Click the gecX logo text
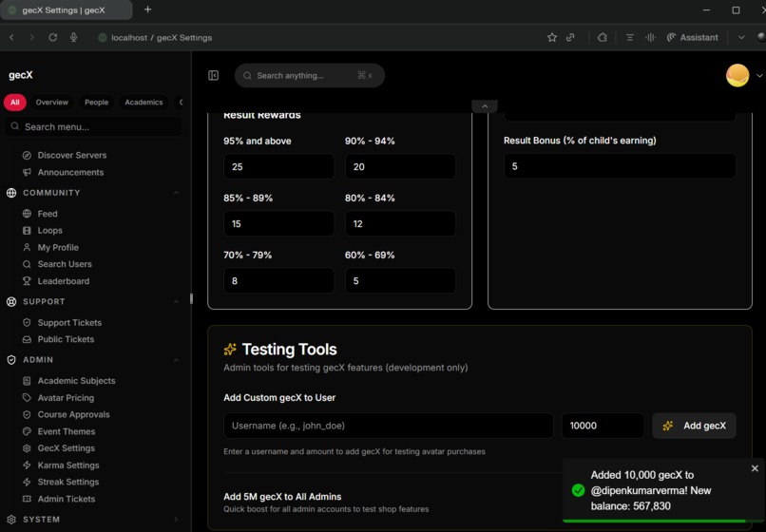Image resolution: width=766 pixels, height=532 pixels. [x=21, y=75]
